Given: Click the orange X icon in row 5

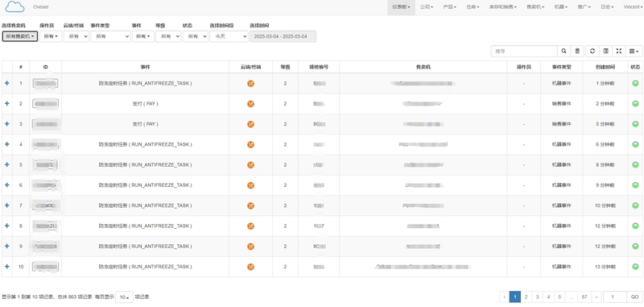Looking at the screenshot, I should [250, 165].
